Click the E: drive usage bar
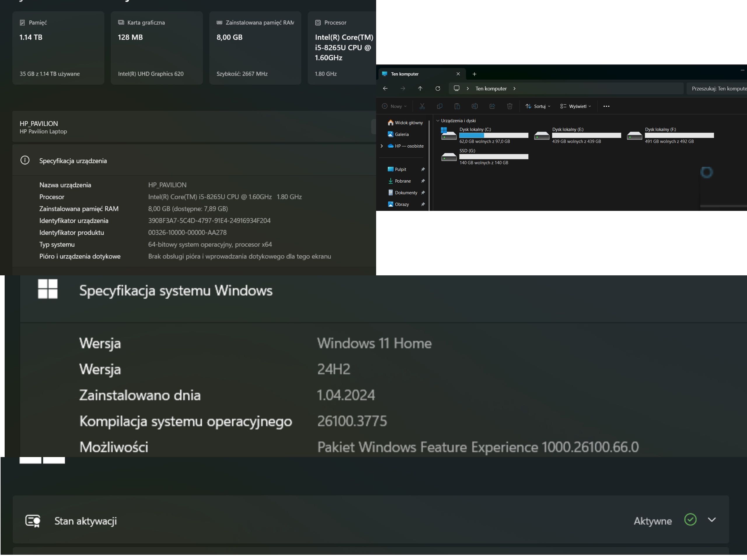Image resolution: width=747 pixels, height=560 pixels. click(x=587, y=135)
